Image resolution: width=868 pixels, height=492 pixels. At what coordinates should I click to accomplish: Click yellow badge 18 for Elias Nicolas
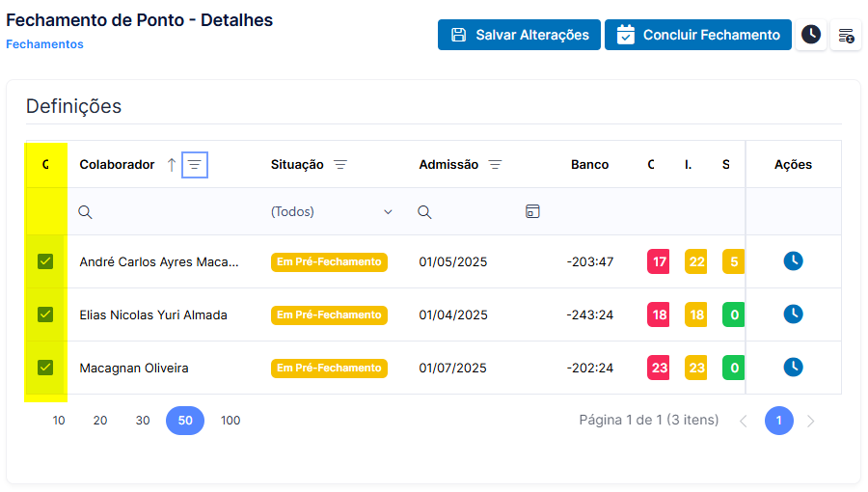[695, 314]
